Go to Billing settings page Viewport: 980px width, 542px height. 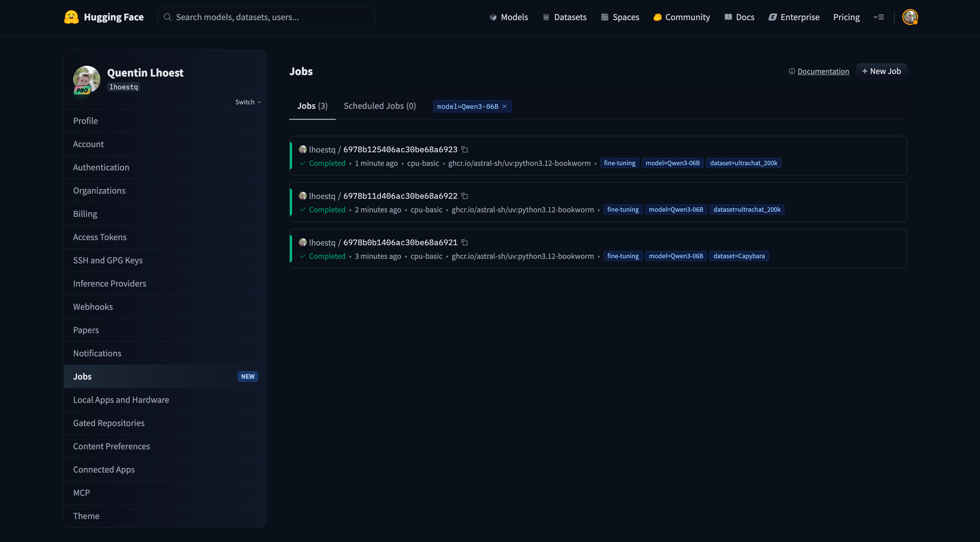click(85, 214)
